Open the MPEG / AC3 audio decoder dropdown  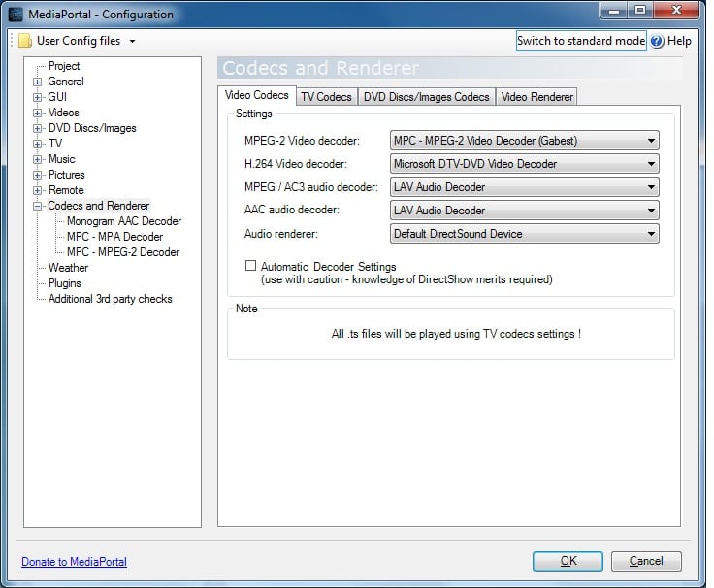point(524,187)
